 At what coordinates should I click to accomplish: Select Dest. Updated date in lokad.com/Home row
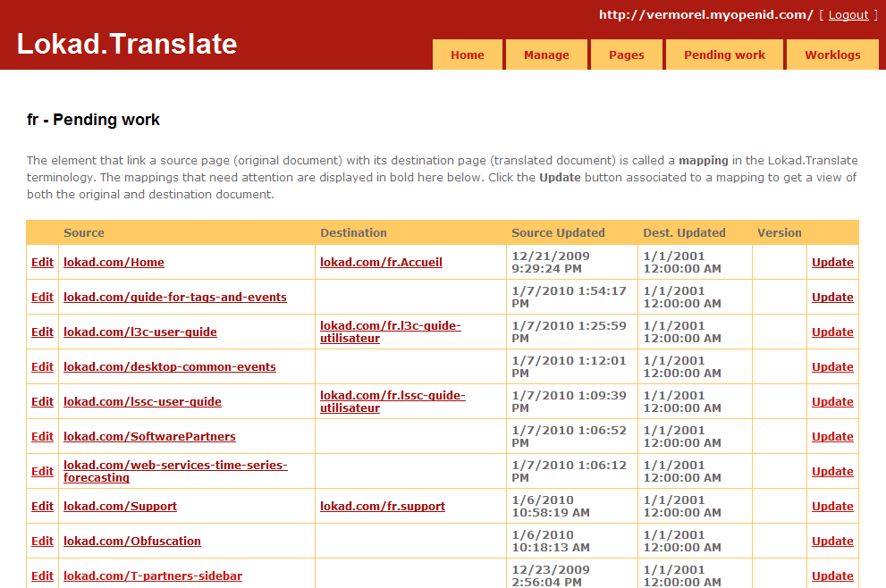pyautogui.click(x=682, y=262)
